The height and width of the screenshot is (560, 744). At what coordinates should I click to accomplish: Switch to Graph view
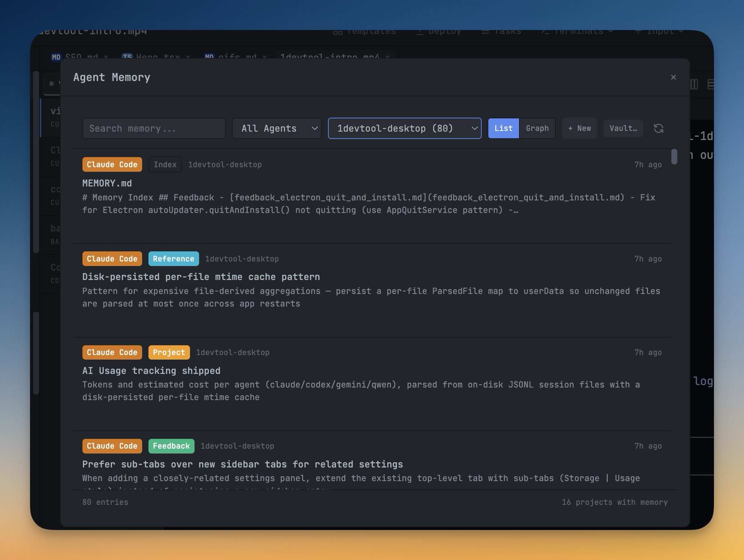537,128
